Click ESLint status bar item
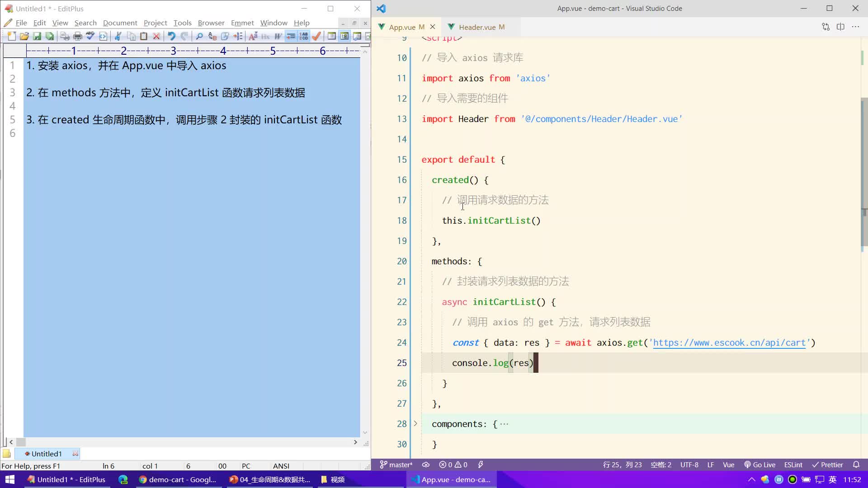This screenshot has width=868, height=488. 793,465
